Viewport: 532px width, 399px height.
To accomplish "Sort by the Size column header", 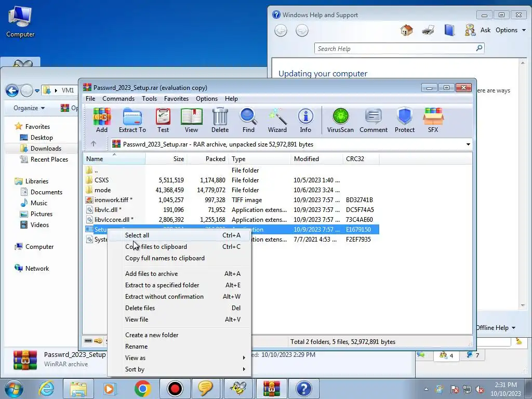I will [x=166, y=159].
